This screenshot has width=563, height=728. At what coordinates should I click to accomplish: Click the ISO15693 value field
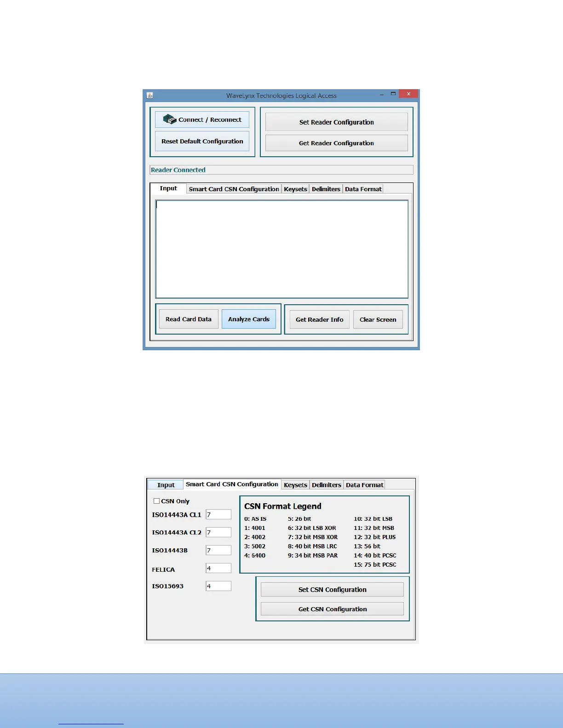tap(218, 586)
